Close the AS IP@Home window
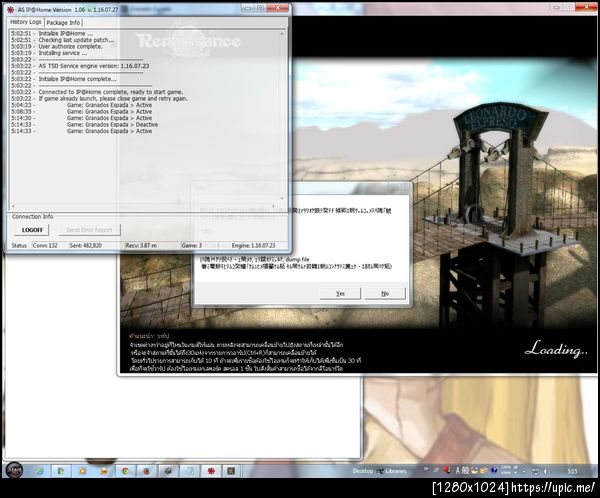This screenshot has height=498, width=600. 278,8
